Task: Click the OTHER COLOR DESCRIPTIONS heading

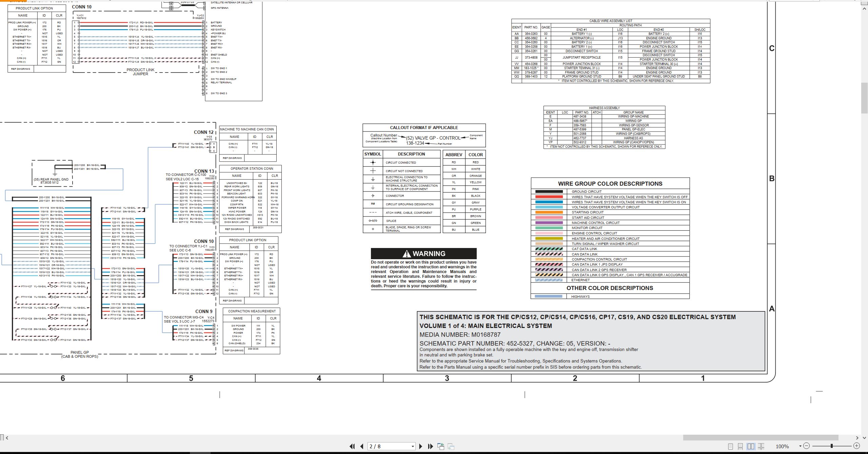Action: tap(610, 288)
